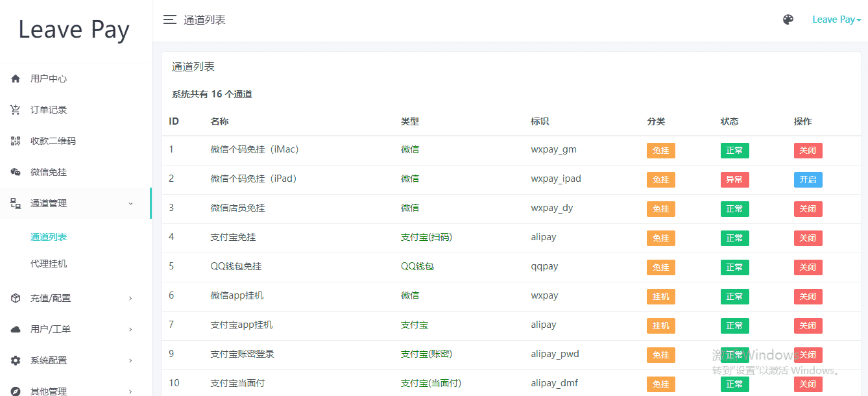Click the Leave Pay sidebar logo
The image size is (868, 396).
74,30
